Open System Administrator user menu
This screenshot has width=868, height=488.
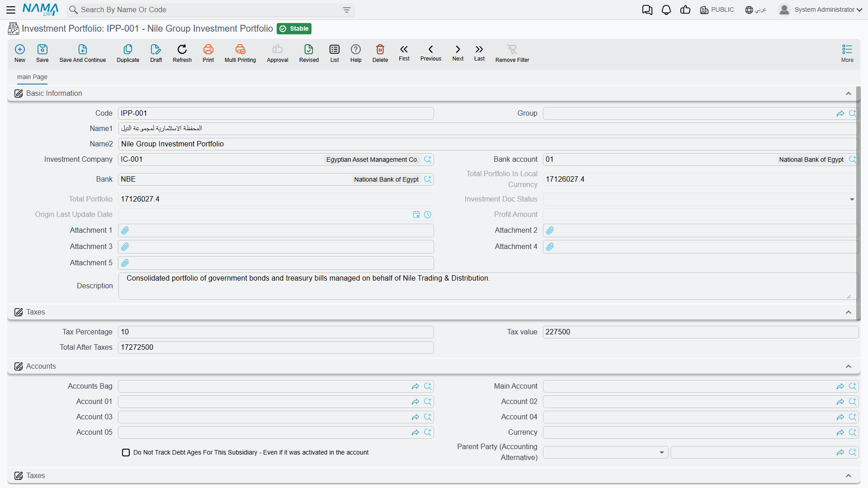pyautogui.click(x=821, y=10)
